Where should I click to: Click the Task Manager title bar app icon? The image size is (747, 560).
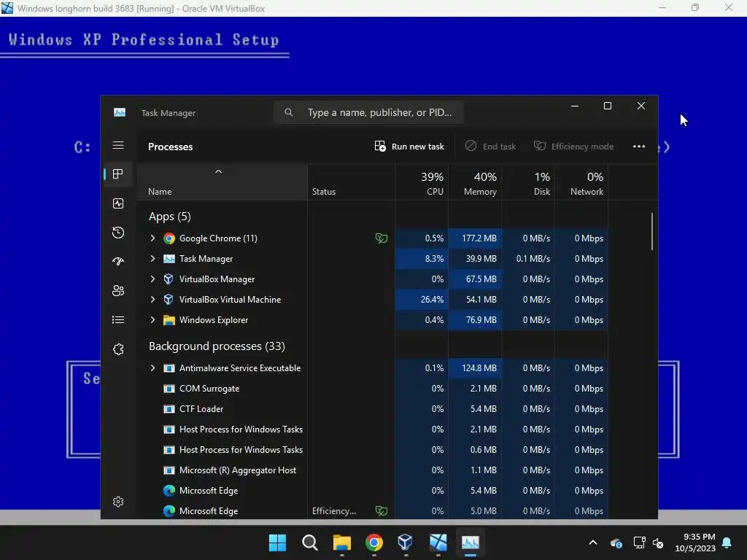(120, 112)
